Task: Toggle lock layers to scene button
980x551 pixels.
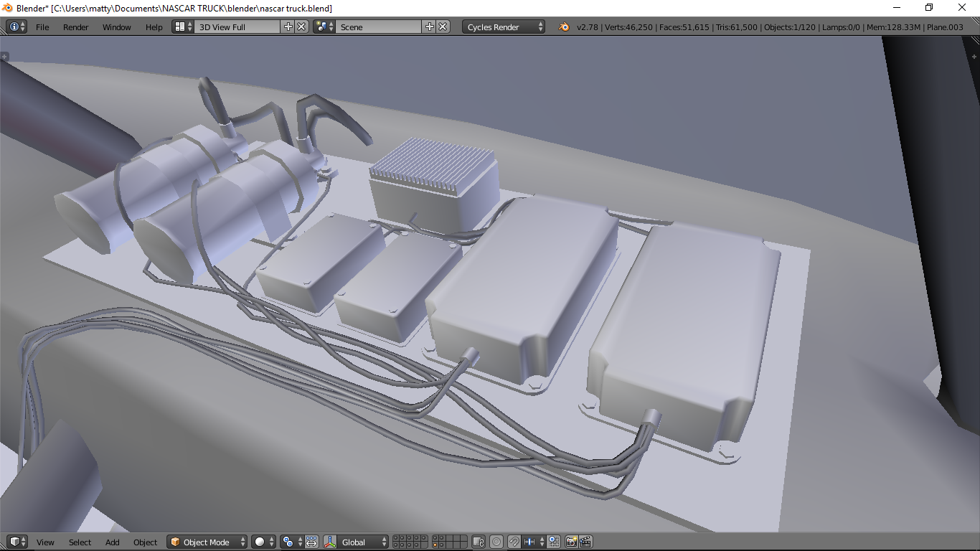Action: [479, 542]
